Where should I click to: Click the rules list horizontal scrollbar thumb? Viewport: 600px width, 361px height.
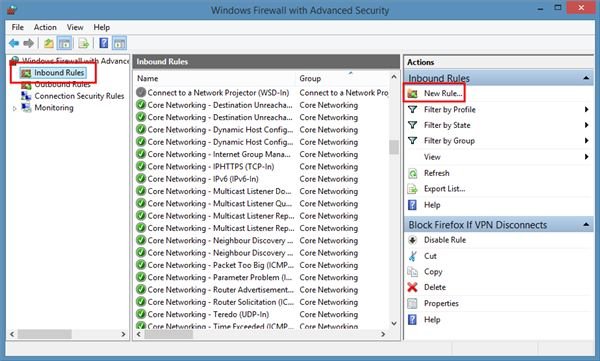168,334
